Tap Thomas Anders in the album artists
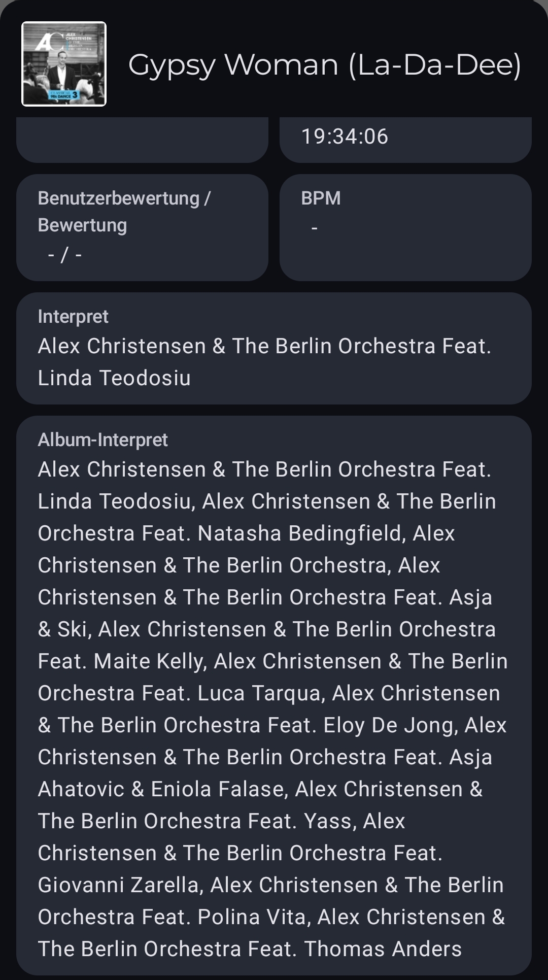The image size is (548, 980). point(383,949)
